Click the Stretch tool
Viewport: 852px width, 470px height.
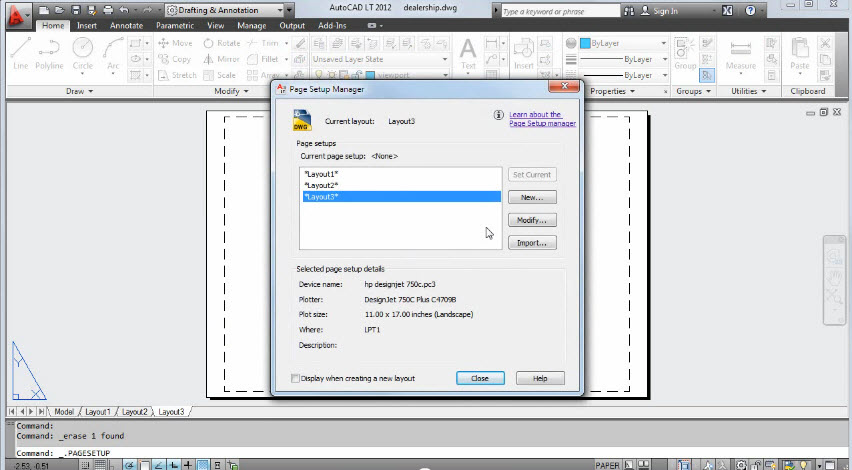177,75
